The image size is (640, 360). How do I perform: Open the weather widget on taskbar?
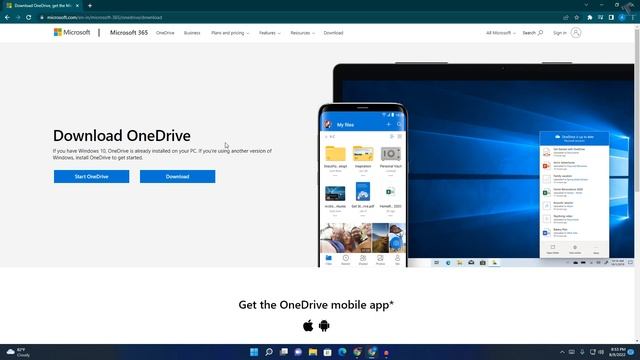click(18, 352)
